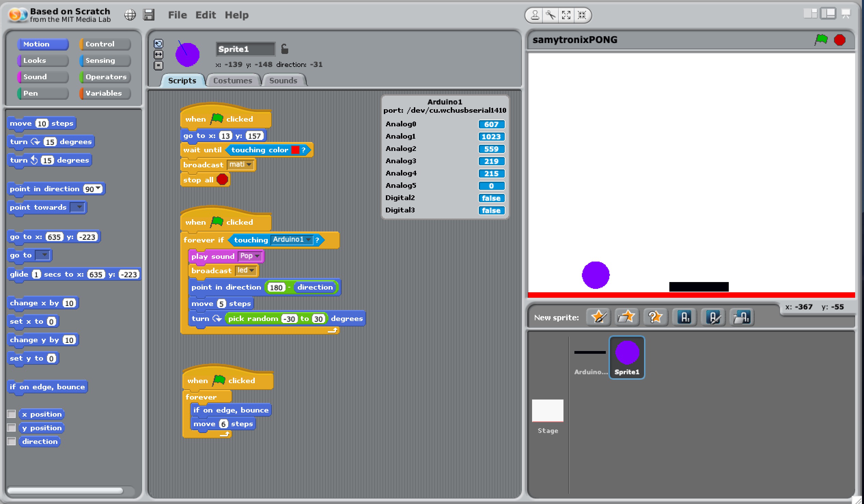The height and width of the screenshot is (504, 864).
Task: Open the File menu
Action: pos(177,15)
